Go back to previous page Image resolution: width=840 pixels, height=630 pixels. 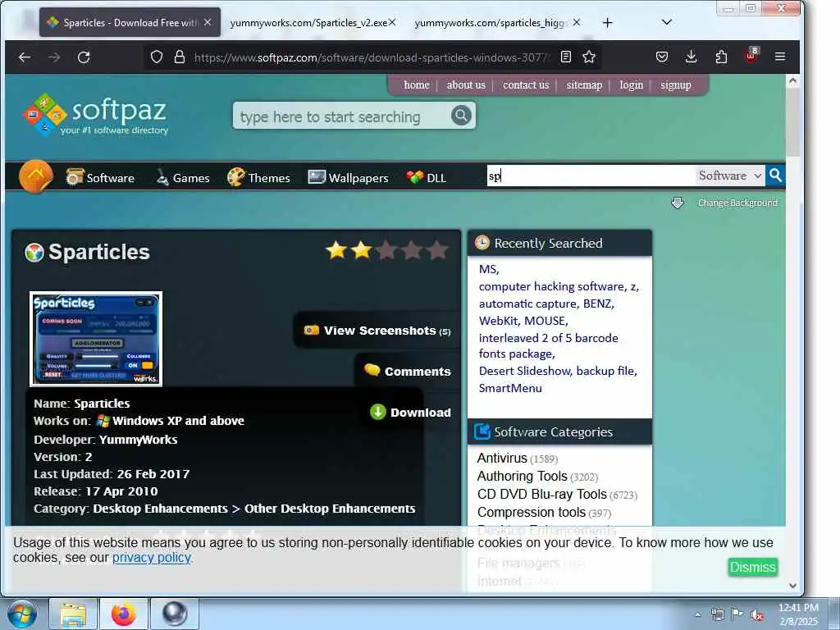click(x=25, y=57)
